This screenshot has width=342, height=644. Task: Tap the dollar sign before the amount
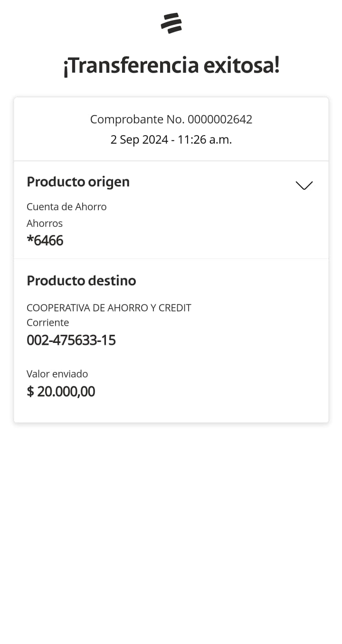[x=30, y=391]
